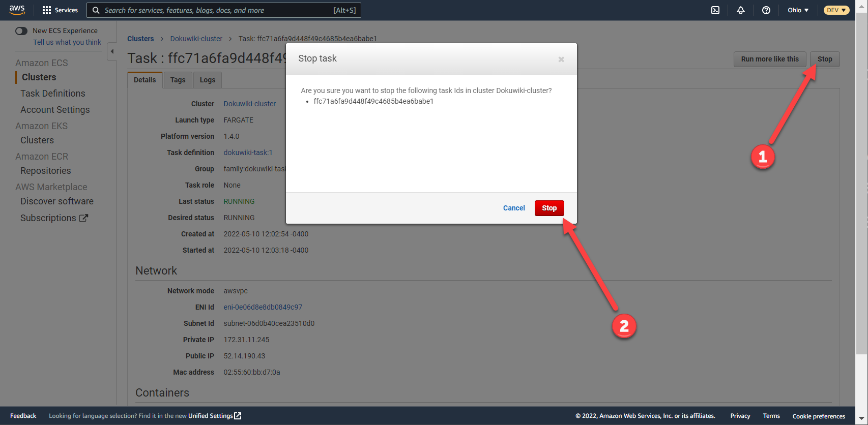
Task: Click Last status RUNNING value
Action: (x=239, y=201)
